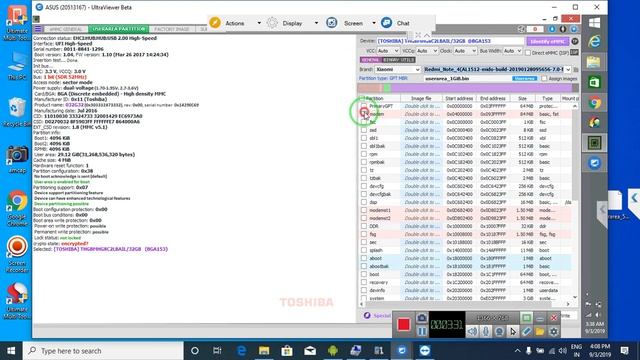The height and width of the screenshot is (360, 640).
Task: Click the Start address column header
Action: pyautogui.click(x=459, y=98)
